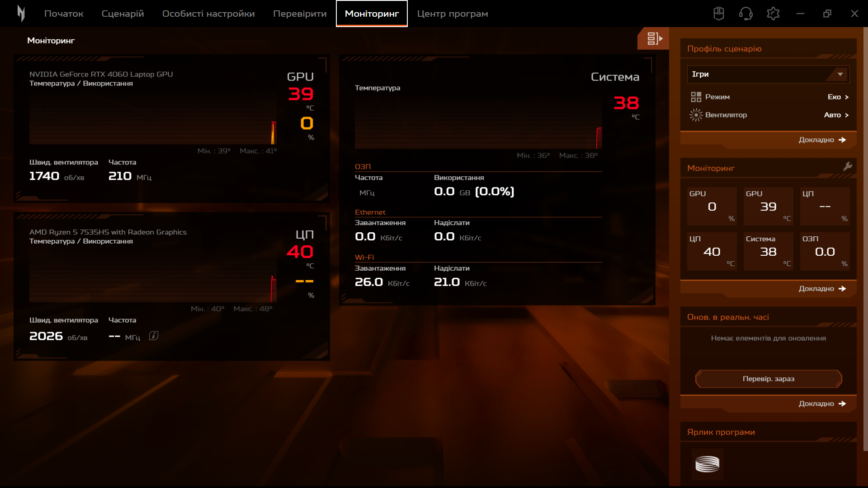Viewport: 868px width, 488px height.
Task: Click the headset support icon
Action: pos(746,13)
